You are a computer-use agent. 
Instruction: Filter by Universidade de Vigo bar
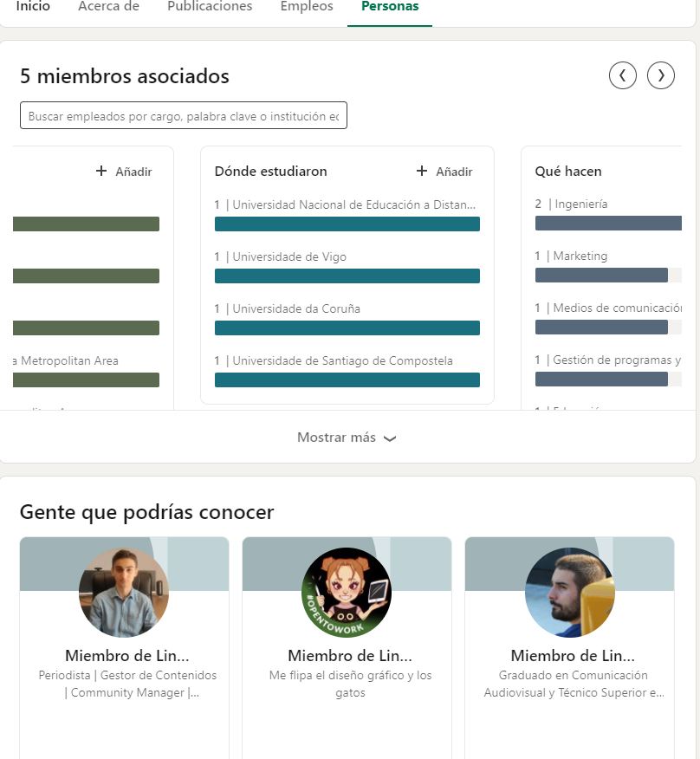click(x=347, y=276)
